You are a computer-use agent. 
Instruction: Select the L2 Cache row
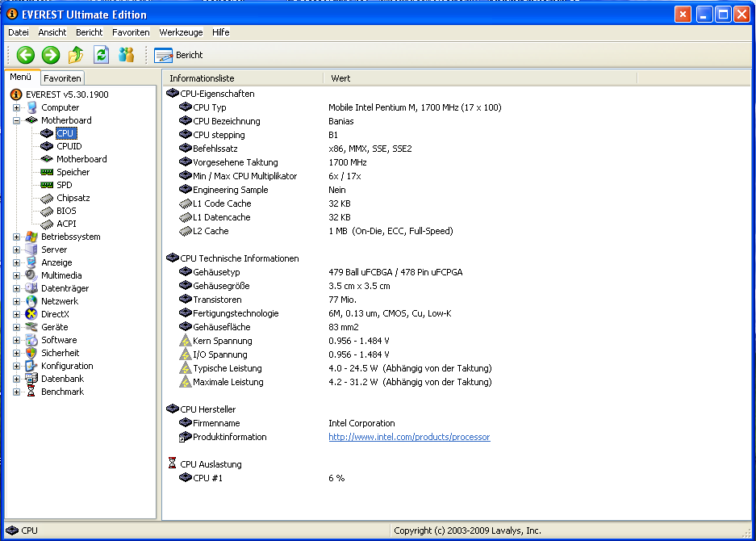315,231
